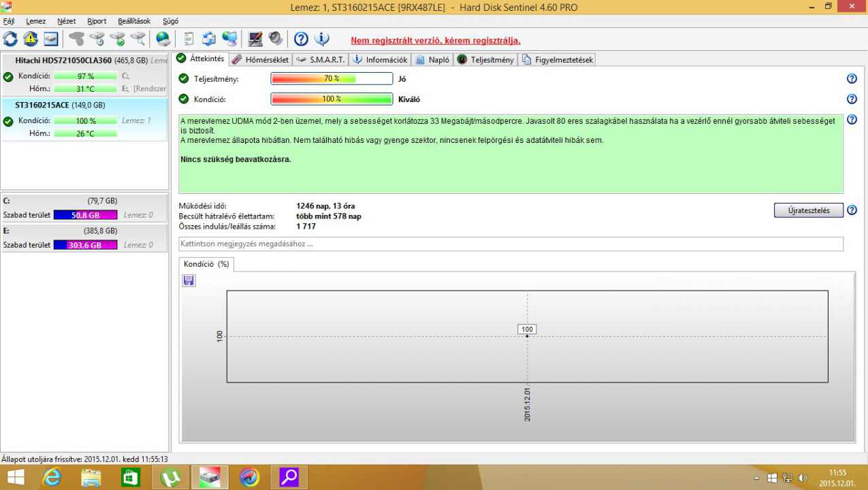868x490 pixels.
Task: Click the ST3160215ACE 100 % health bar
Action: (x=85, y=121)
